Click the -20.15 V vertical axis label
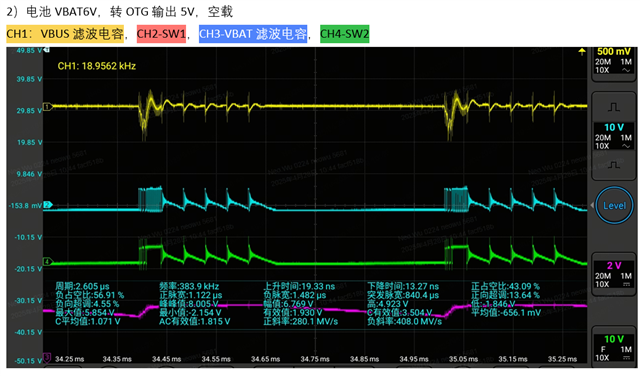 [28, 269]
